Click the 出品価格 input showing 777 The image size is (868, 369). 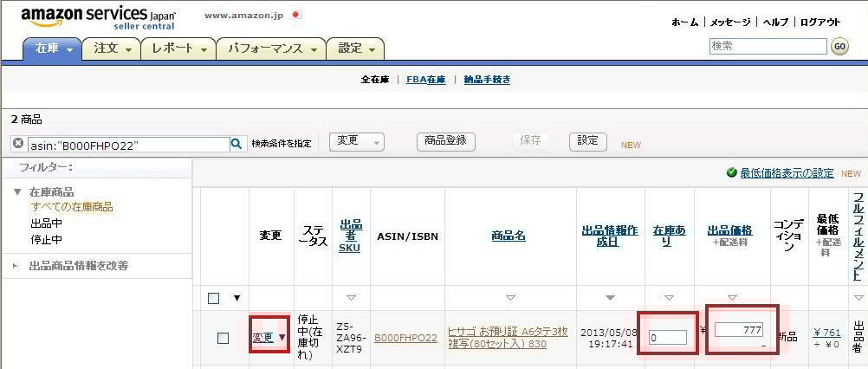tap(738, 330)
